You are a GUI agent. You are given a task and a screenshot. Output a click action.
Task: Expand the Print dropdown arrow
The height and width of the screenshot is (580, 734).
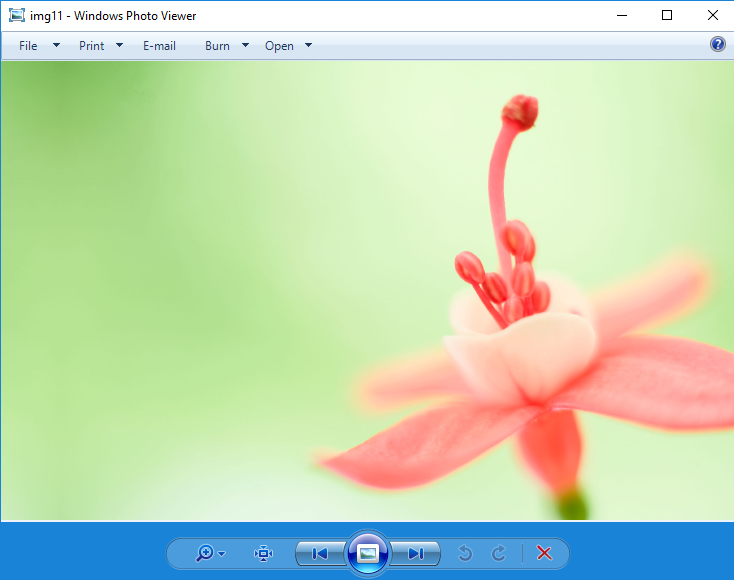coord(119,45)
